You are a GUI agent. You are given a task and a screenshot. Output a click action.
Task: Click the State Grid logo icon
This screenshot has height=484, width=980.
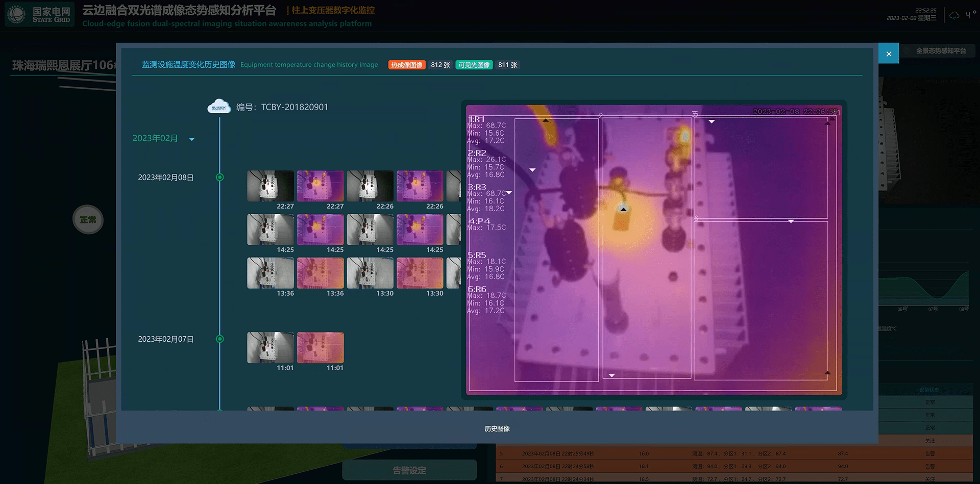click(x=17, y=14)
